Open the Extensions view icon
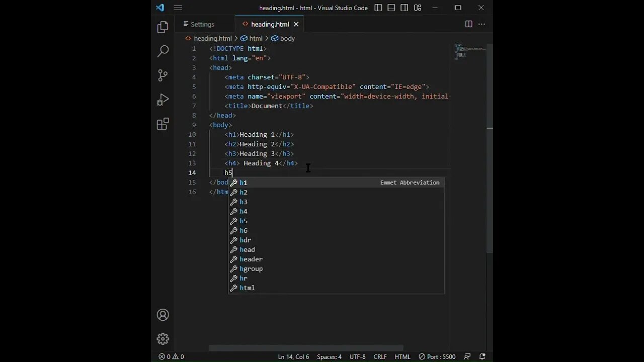 (163, 124)
